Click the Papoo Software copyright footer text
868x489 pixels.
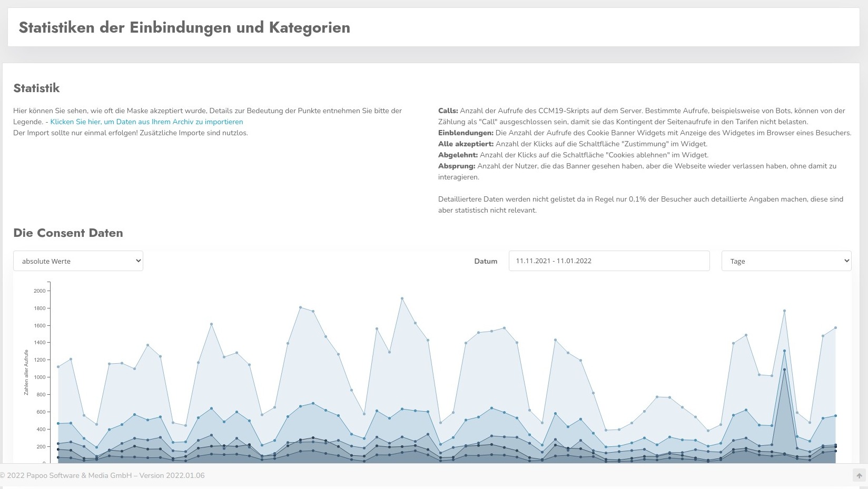pos(102,475)
